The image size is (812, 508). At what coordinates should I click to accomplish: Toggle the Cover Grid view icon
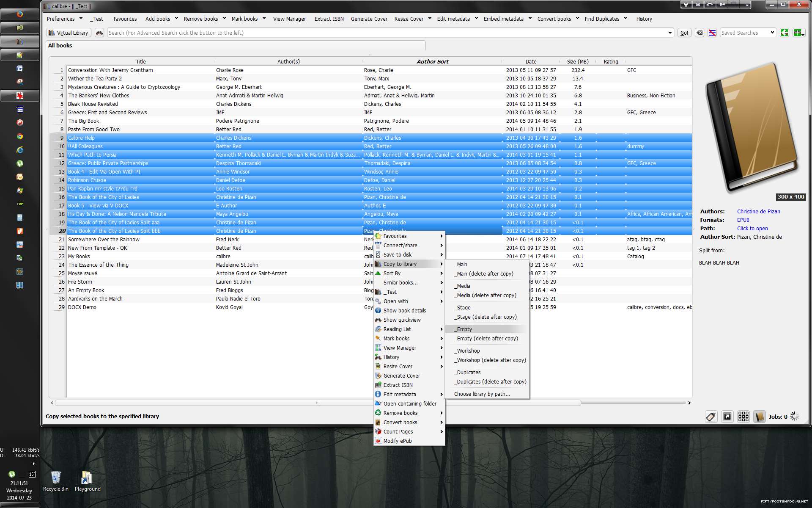[x=743, y=417]
